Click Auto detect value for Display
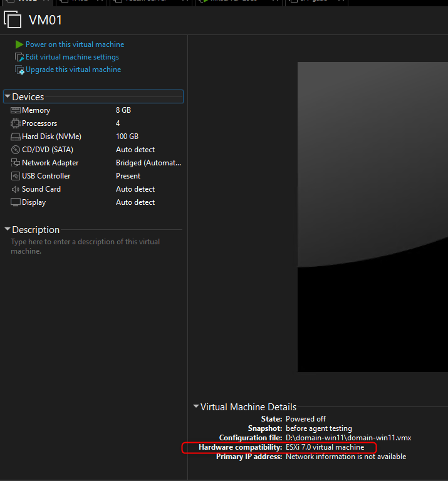This screenshot has height=481, width=448. point(135,202)
